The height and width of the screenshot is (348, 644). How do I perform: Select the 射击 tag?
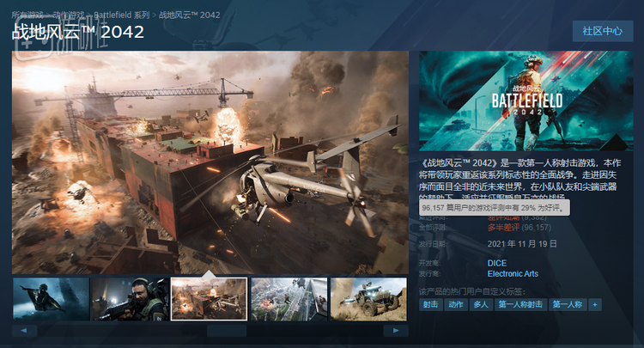pyautogui.click(x=430, y=304)
